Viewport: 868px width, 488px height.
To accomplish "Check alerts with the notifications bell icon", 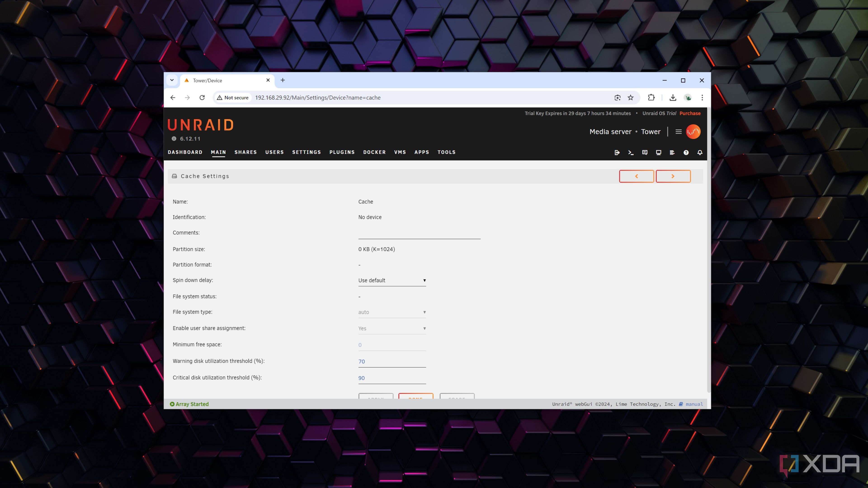I will (x=700, y=152).
